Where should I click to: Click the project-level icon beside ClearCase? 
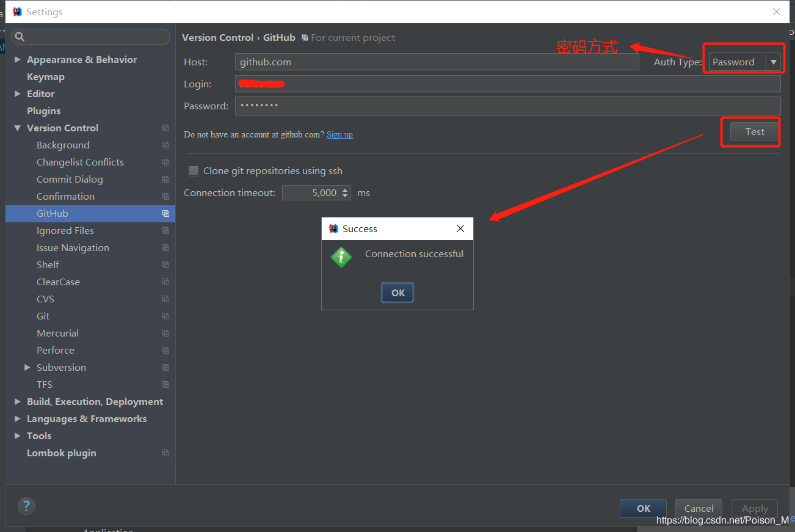tap(165, 282)
